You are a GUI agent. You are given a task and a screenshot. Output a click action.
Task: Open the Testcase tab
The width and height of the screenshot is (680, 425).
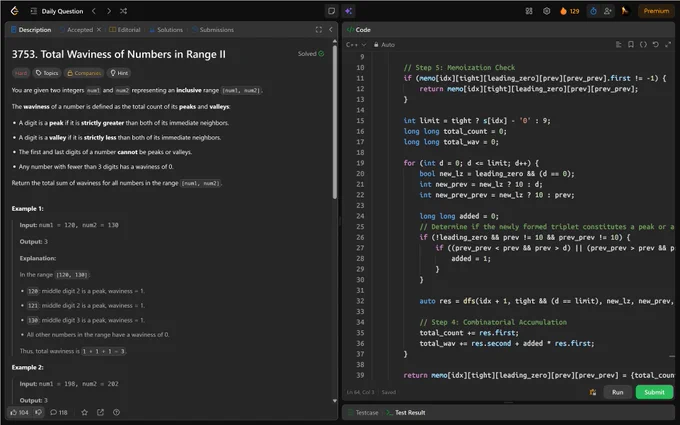pos(363,412)
